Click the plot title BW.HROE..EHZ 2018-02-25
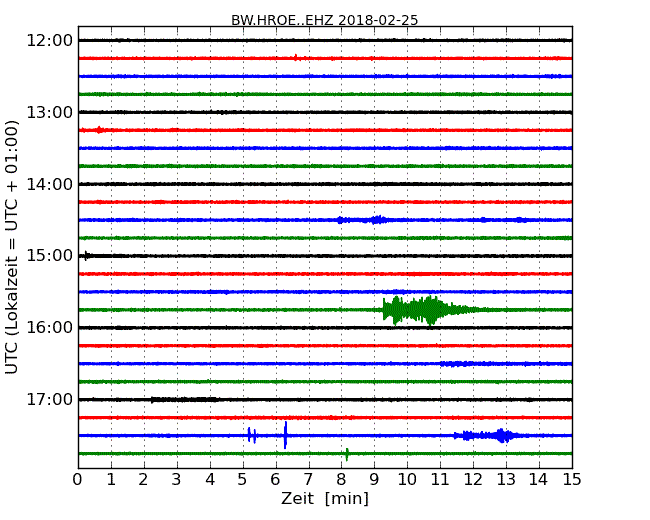 (325, 20)
